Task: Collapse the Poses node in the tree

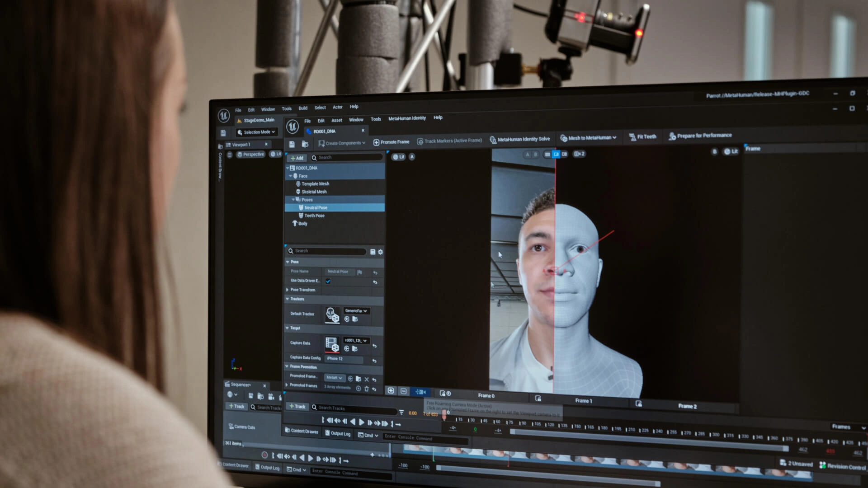Action: 293,199
